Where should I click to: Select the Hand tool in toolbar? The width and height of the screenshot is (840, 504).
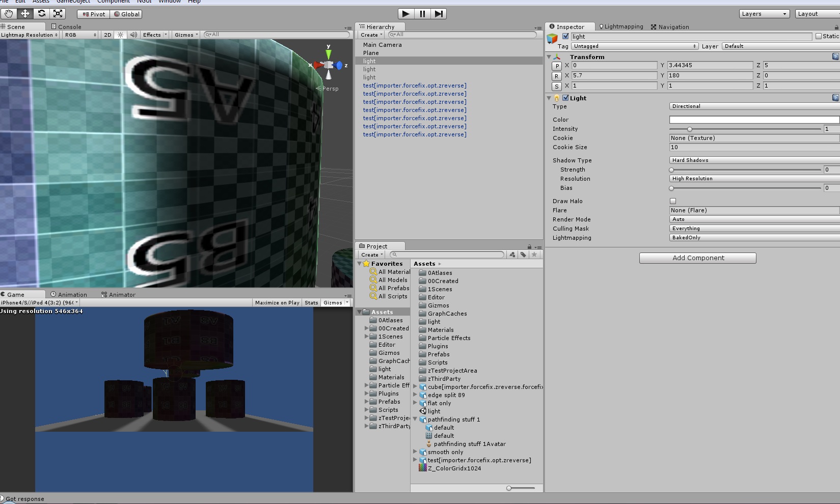point(9,14)
